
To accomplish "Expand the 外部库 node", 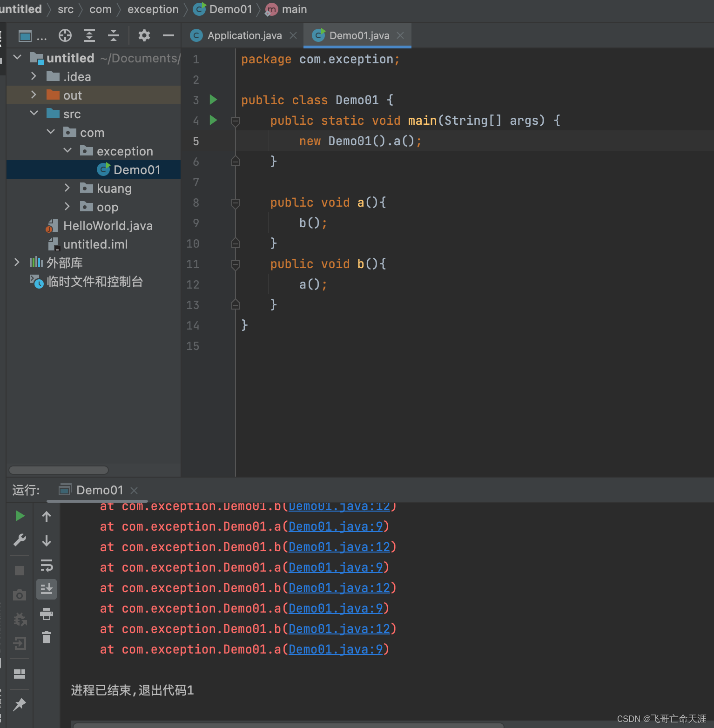I will 17,262.
